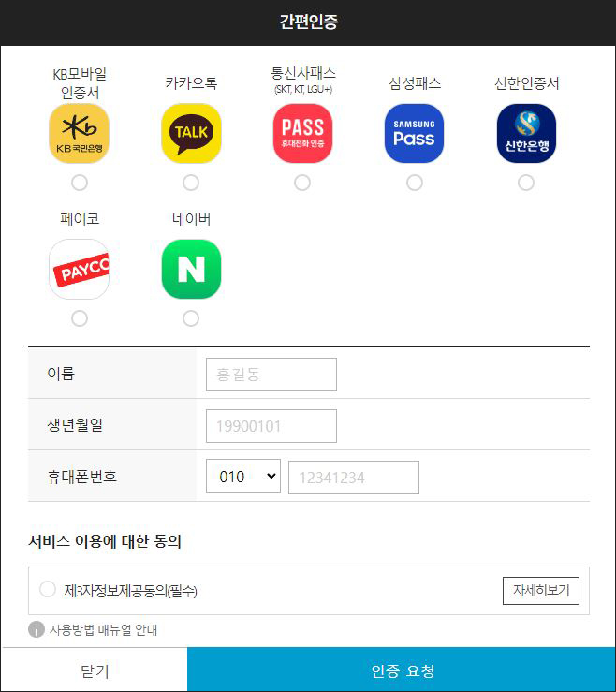
Task: Focus the 생년월일 input field
Action: [271, 426]
